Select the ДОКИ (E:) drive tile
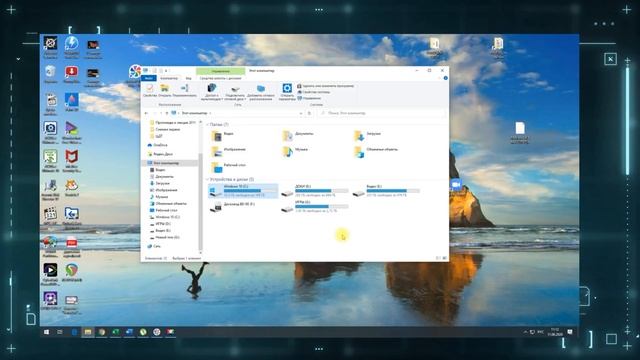This screenshot has width=640, height=360. [315, 191]
